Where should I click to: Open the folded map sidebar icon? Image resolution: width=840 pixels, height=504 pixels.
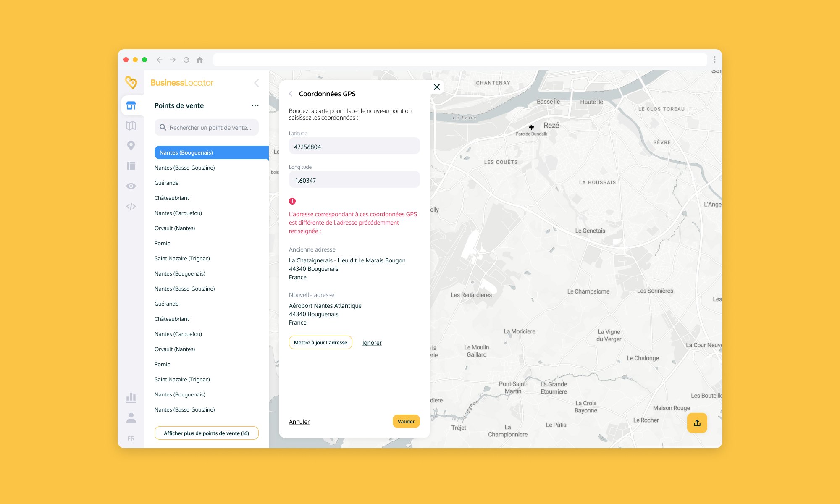(131, 126)
